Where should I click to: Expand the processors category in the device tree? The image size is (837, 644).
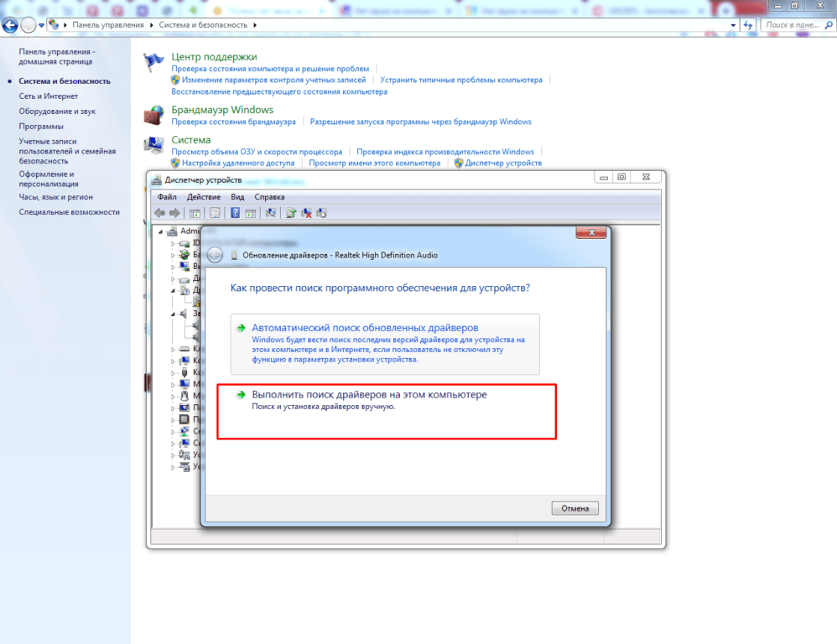[173, 419]
